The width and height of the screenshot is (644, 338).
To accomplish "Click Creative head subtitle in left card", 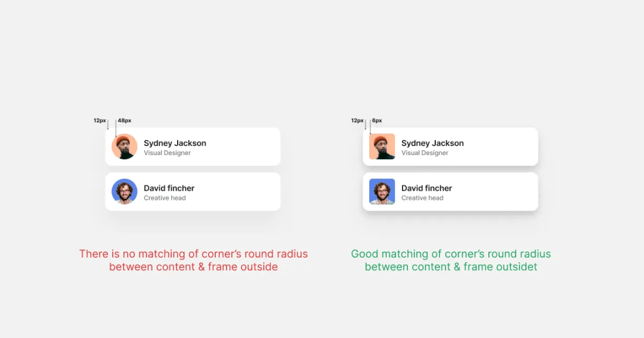I will coord(165,198).
